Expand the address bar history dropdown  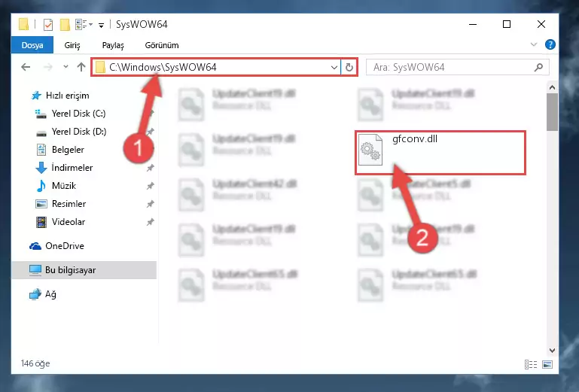[334, 67]
